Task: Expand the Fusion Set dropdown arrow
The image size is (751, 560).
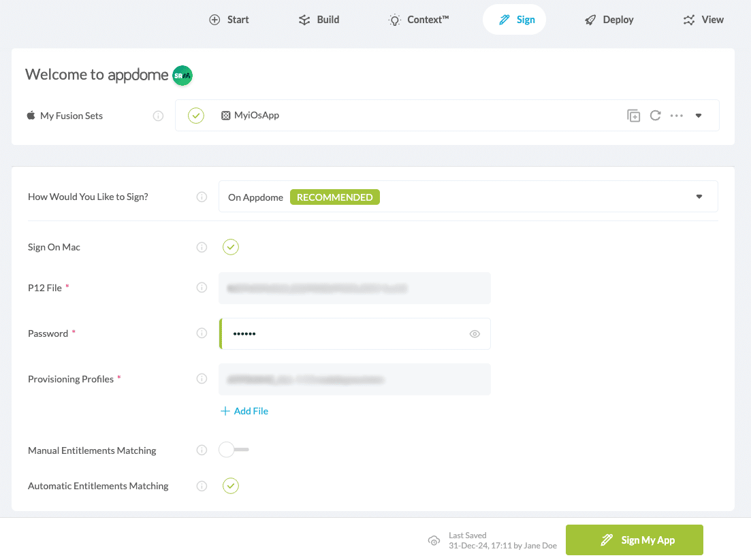Action: pyautogui.click(x=699, y=116)
